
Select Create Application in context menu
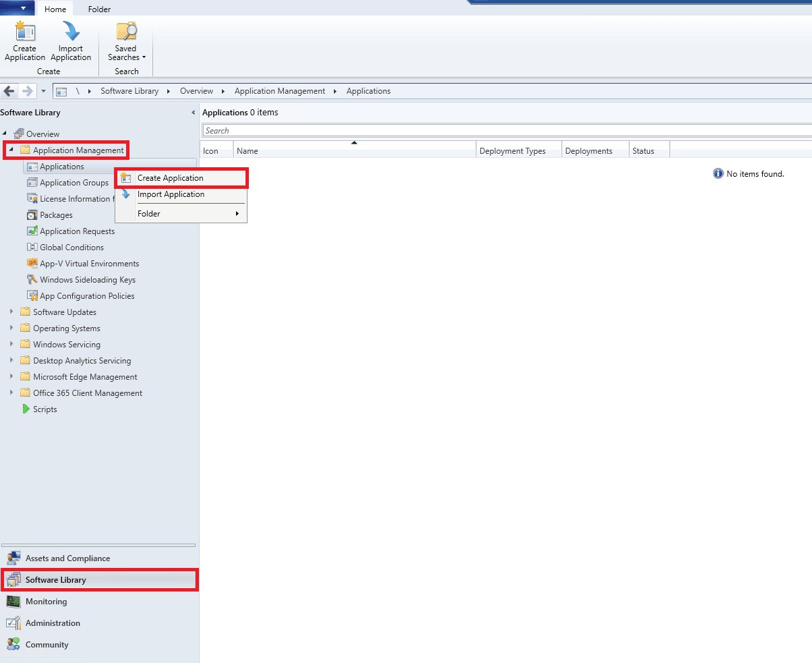click(170, 178)
